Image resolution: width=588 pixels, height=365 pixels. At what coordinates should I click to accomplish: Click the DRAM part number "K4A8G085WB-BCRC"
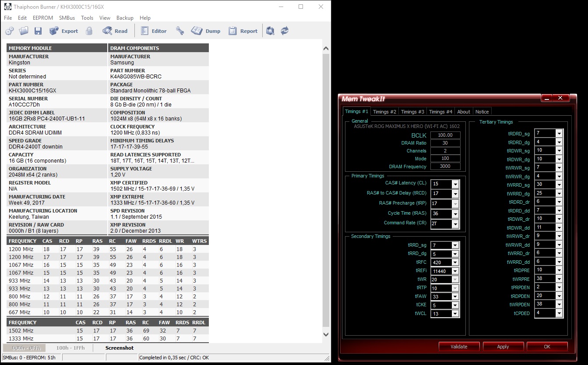click(x=136, y=77)
